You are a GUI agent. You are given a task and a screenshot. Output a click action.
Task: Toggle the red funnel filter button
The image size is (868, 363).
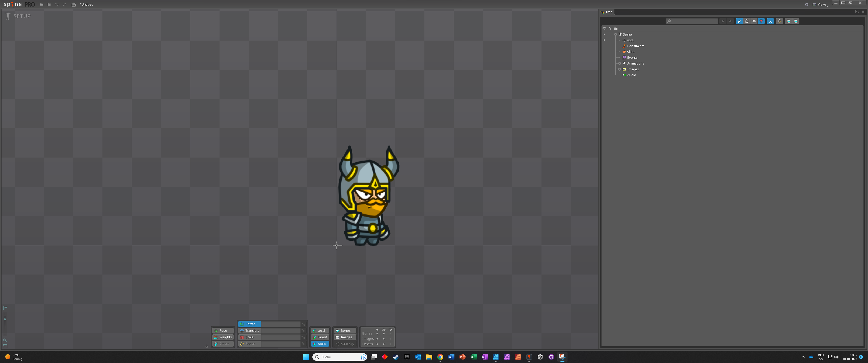coord(761,21)
